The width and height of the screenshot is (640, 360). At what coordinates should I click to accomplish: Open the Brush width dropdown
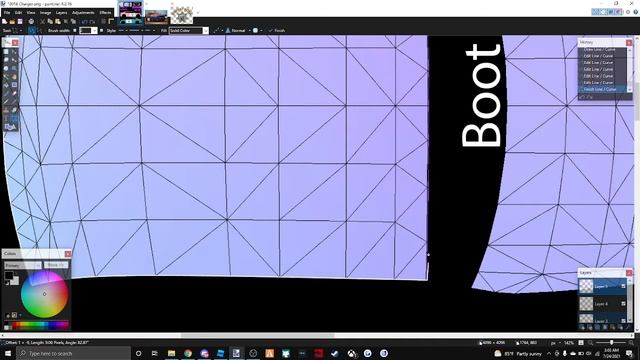coord(95,31)
